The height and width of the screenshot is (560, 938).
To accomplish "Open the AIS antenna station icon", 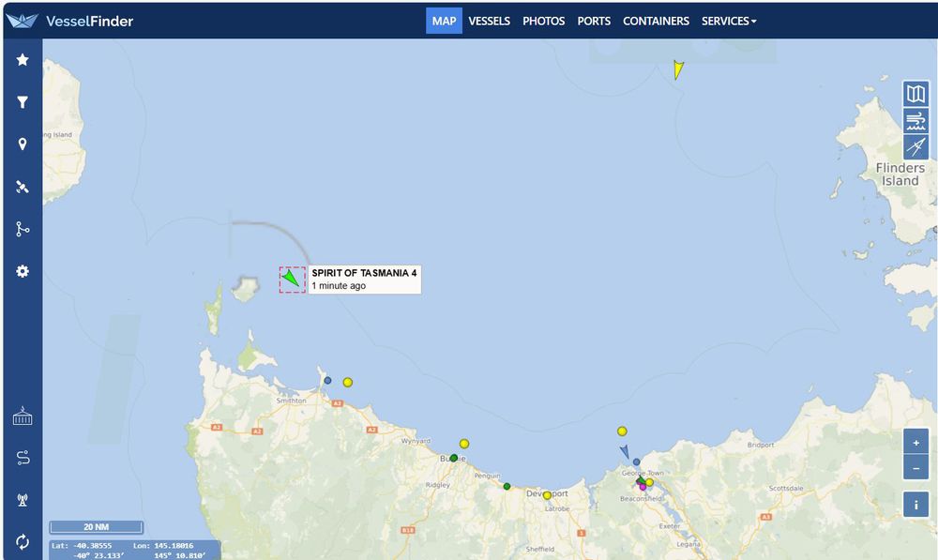I will [23, 500].
